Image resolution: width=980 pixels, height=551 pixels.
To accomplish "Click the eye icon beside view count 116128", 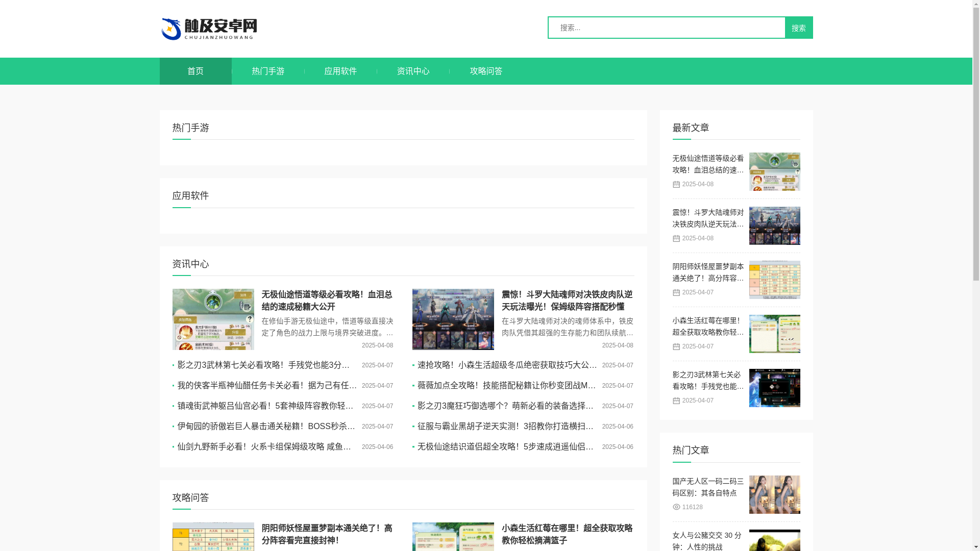I will (x=676, y=508).
